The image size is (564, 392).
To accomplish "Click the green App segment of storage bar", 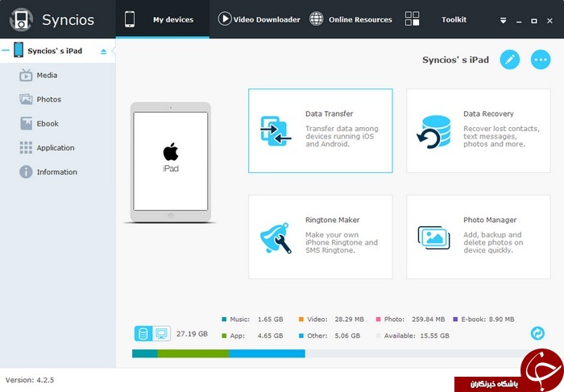I will (193, 353).
